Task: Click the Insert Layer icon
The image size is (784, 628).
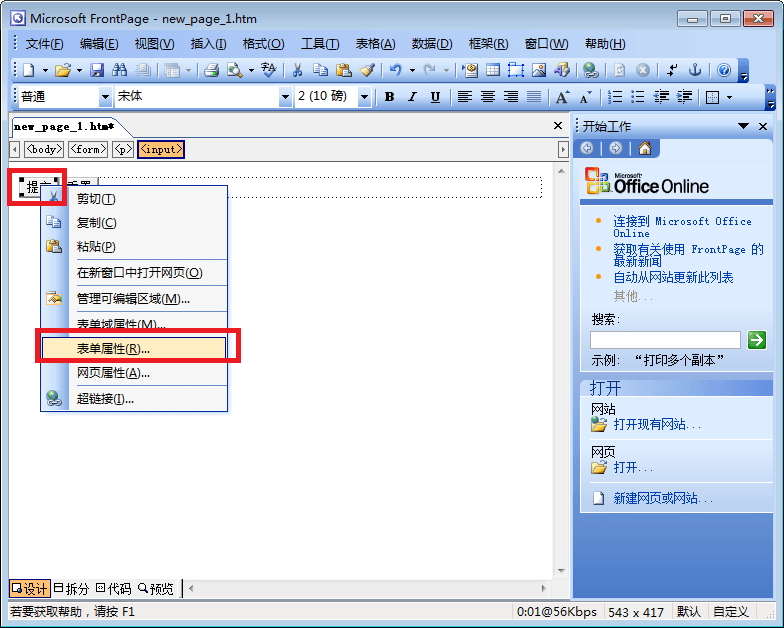Action: [x=516, y=70]
